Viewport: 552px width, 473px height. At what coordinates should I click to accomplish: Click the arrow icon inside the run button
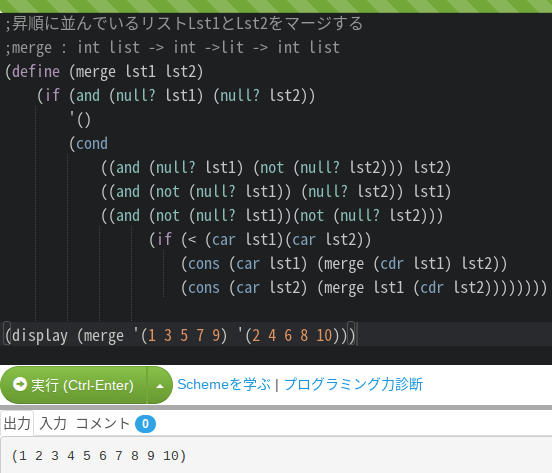(20, 384)
